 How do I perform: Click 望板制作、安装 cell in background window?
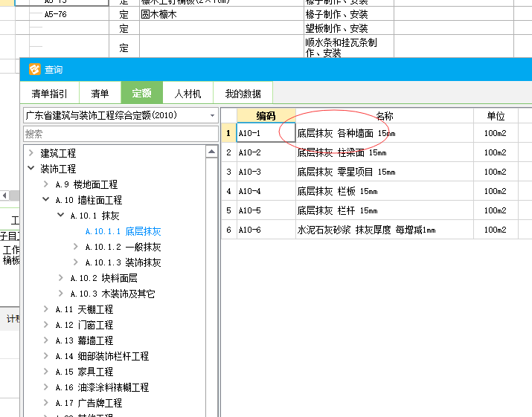click(x=349, y=28)
